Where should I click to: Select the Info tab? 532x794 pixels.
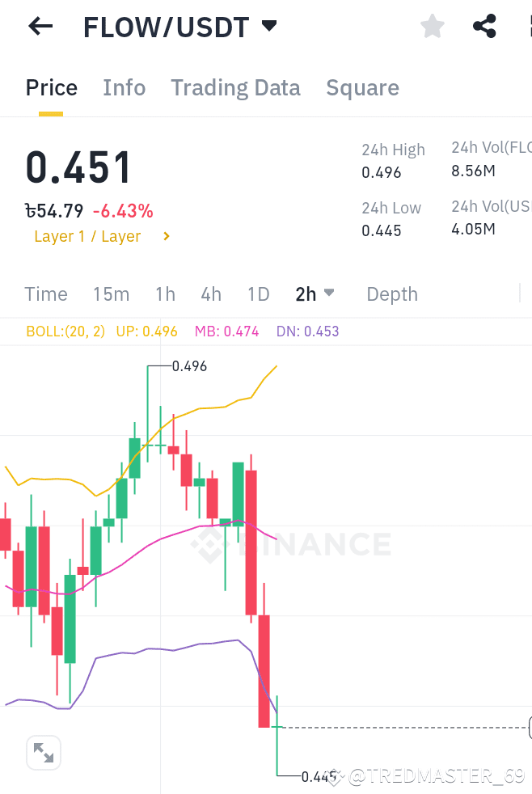coord(124,87)
